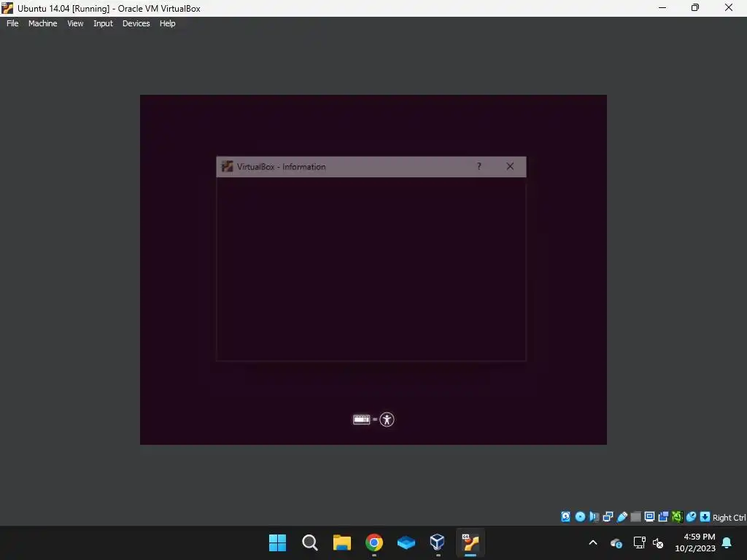Click the hard disk activity status icon
The height and width of the screenshot is (560, 747).
(565, 517)
